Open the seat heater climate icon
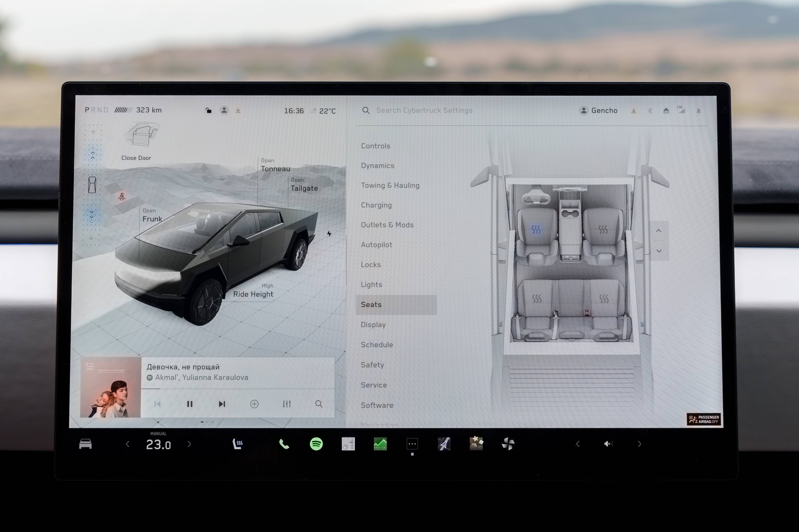Image resolution: width=799 pixels, height=532 pixels. [238, 444]
